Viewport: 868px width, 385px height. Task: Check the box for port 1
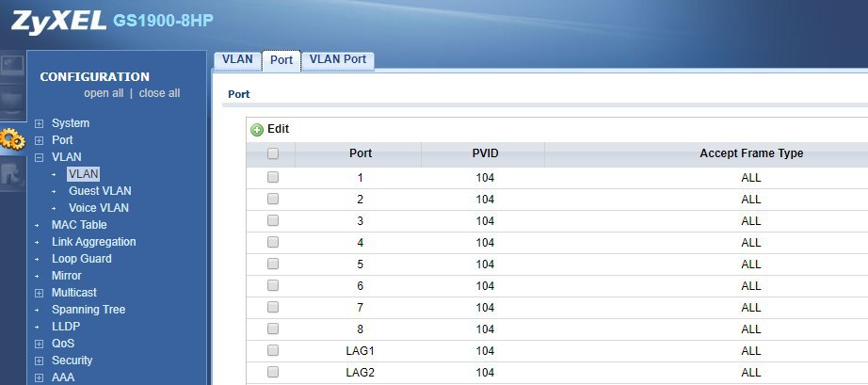273,177
